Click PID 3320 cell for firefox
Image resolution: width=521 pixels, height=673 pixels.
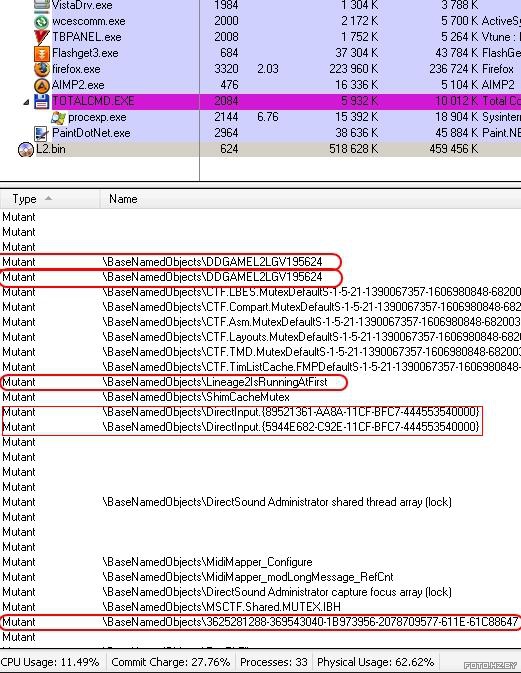[226, 69]
